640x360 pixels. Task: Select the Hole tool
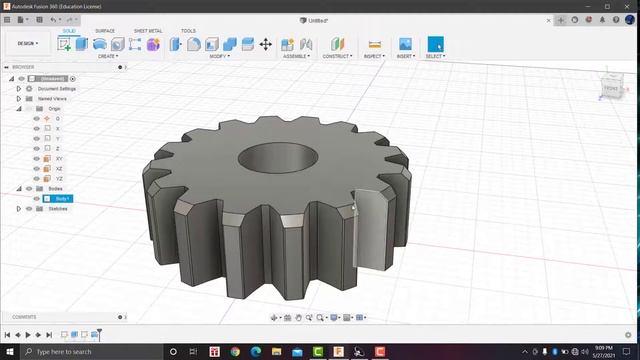click(118, 44)
